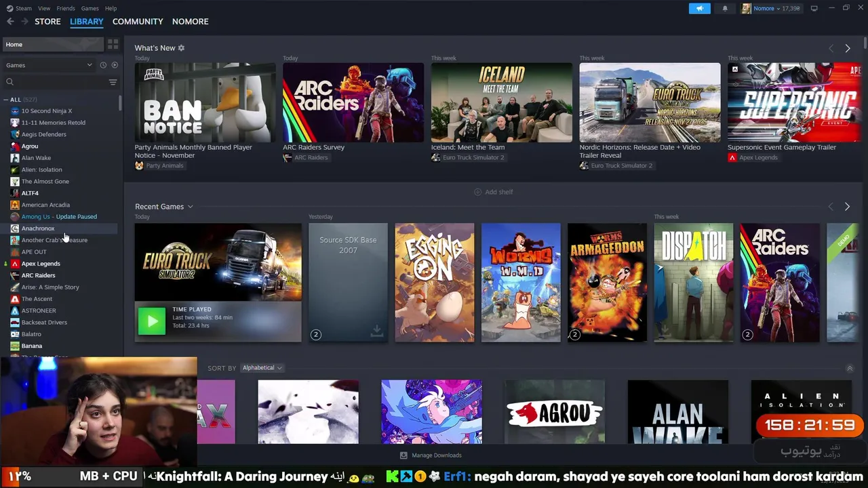Select Egging On game cover

click(435, 283)
